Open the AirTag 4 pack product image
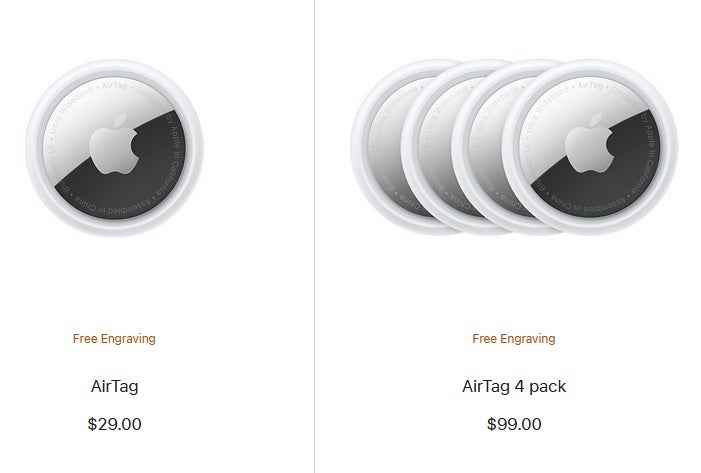The height and width of the screenshot is (473, 701). click(x=514, y=148)
